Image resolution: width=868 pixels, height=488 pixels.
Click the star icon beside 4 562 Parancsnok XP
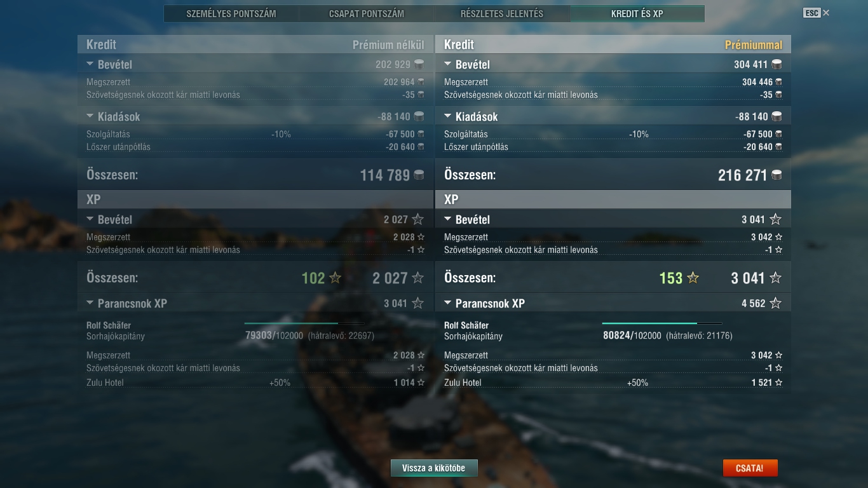click(775, 303)
